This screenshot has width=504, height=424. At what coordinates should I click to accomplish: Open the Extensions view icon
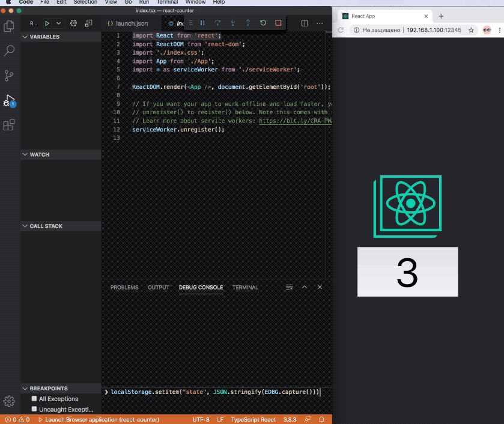pyautogui.click(x=9, y=124)
